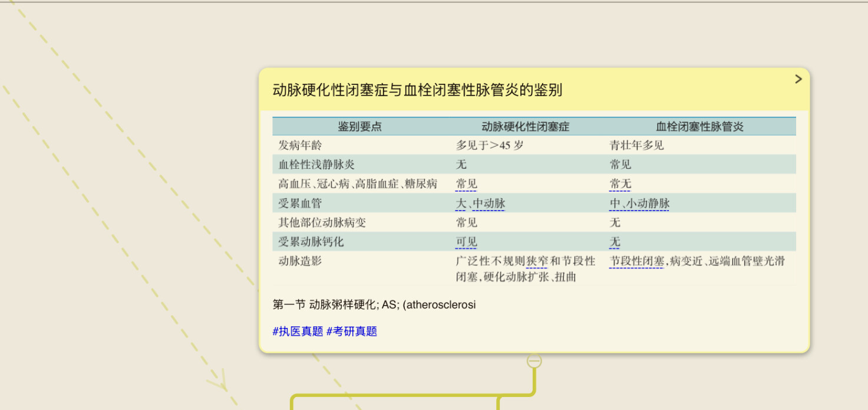Screen dimensions: 868x410
Task: Collapse child branches with the minus circle
Action: click(534, 361)
